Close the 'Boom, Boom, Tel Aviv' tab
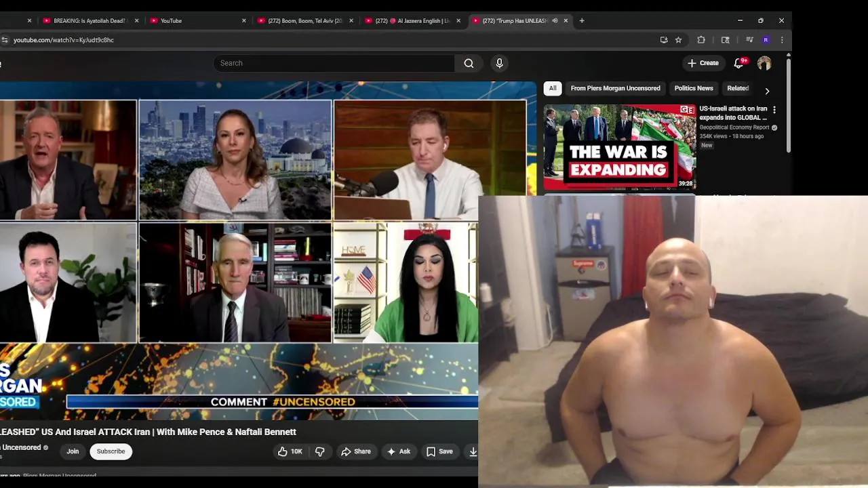This screenshot has width=868, height=488. (351, 20)
